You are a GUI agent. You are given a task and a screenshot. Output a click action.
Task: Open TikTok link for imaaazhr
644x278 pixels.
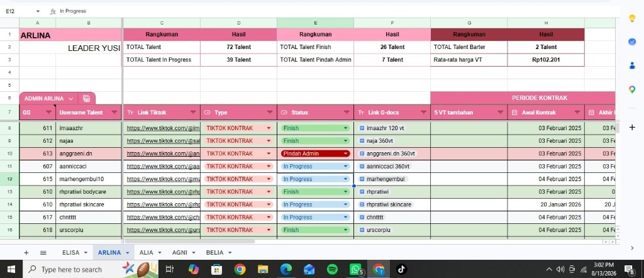point(163,128)
